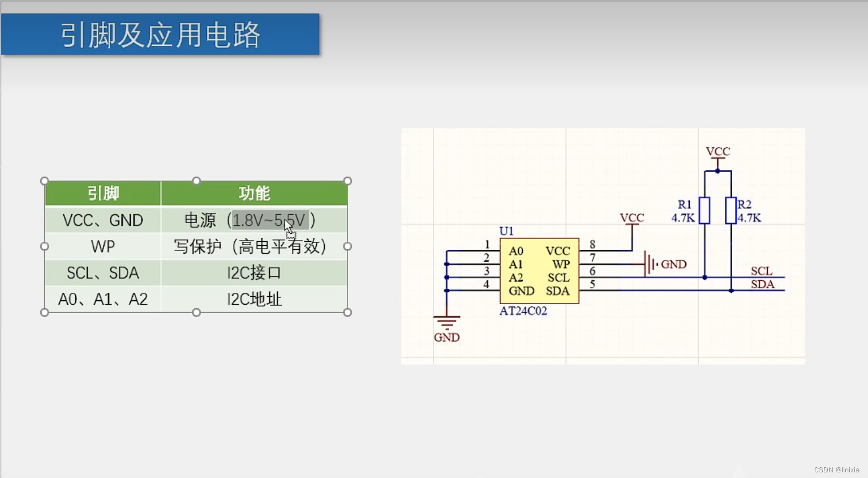Click the U1 component designator label
This screenshot has height=478, width=868.
(x=506, y=231)
